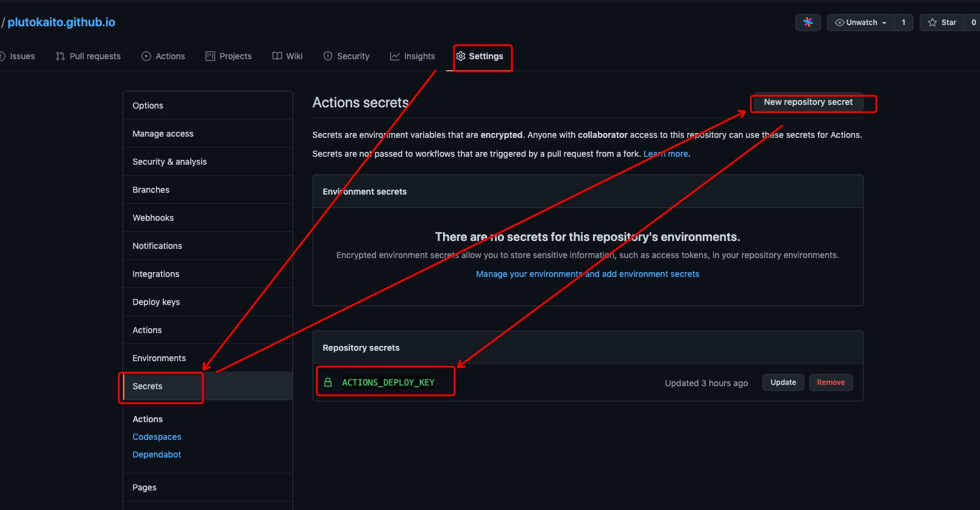This screenshot has height=510, width=980.
Task: Click the Unwatch eye icon
Action: click(840, 23)
